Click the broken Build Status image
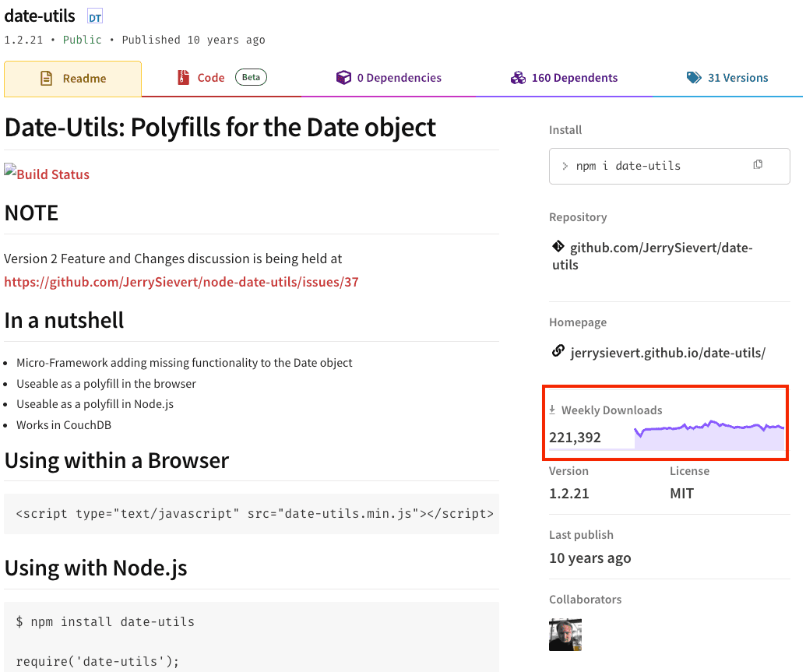The image size is (806, 672). (47, 174)
